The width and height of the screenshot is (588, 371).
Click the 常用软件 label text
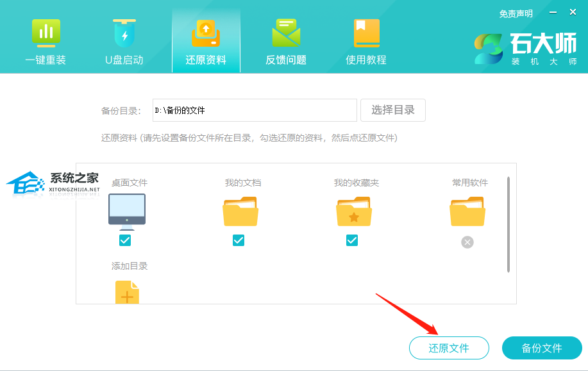470,183
